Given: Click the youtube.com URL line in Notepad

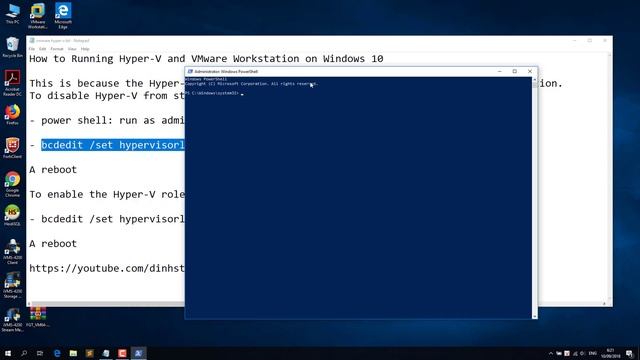Looking at the screenshot, I should [x=107, y=269].
